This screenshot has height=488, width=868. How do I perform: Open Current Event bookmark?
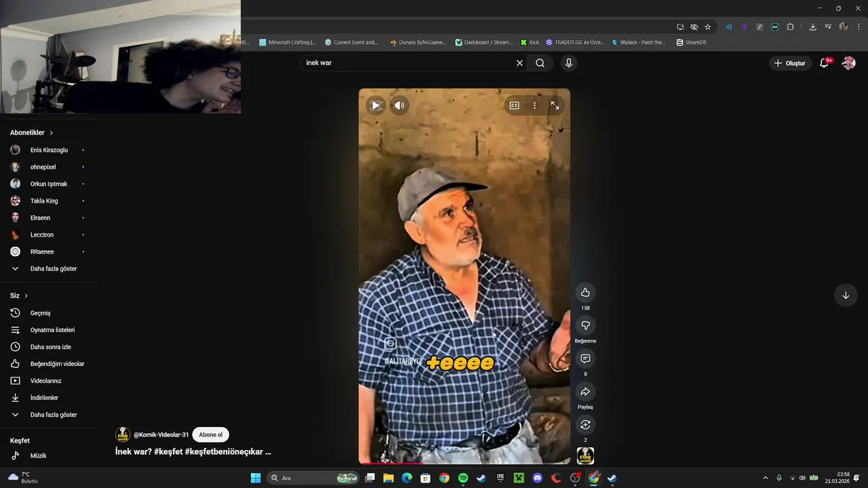point(351,42)
